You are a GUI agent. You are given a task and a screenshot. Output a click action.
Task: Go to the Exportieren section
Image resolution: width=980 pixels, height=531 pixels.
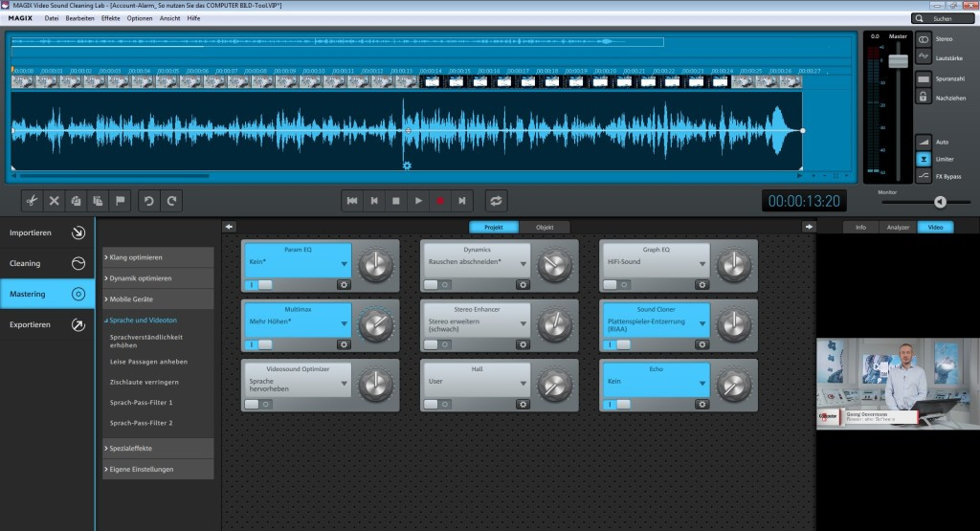click(47, 325)
